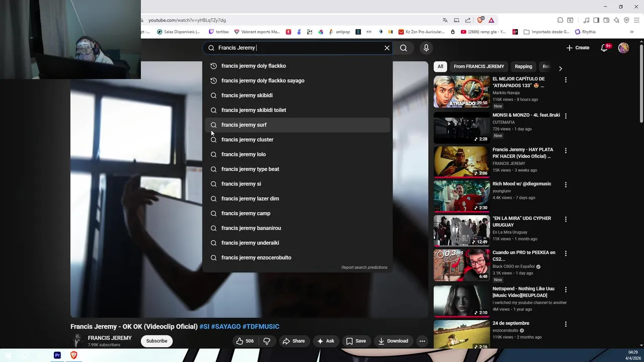Click the Download button
The height and width of the screenshot is (362, 644).
pos(393,341)
